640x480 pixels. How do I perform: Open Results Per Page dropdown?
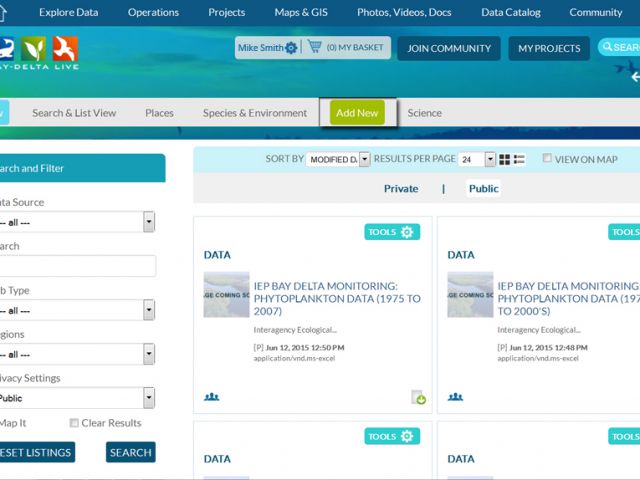coord(476,159)
